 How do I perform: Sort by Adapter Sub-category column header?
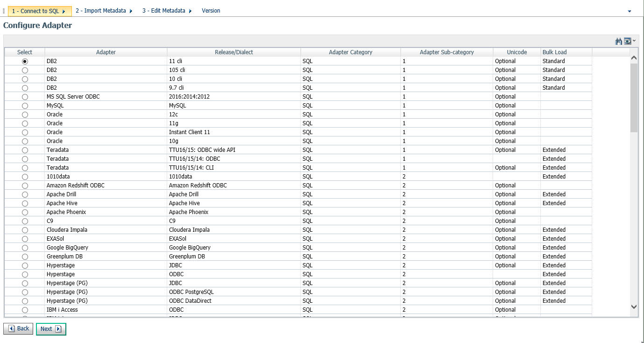pyautogui.click(x=447, y=52)
